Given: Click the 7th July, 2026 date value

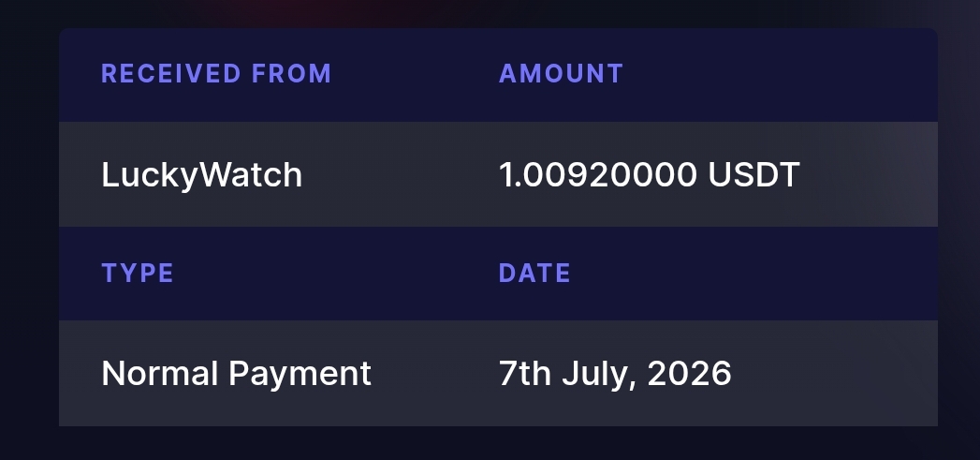Looking at the screenshot, I should (x=615, y=374).
